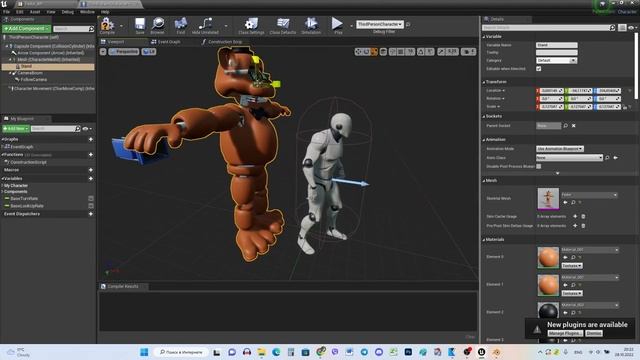Toggle the world/local coordinate space icon
This screenshot has height=360, width=640.
coord(383,52)
